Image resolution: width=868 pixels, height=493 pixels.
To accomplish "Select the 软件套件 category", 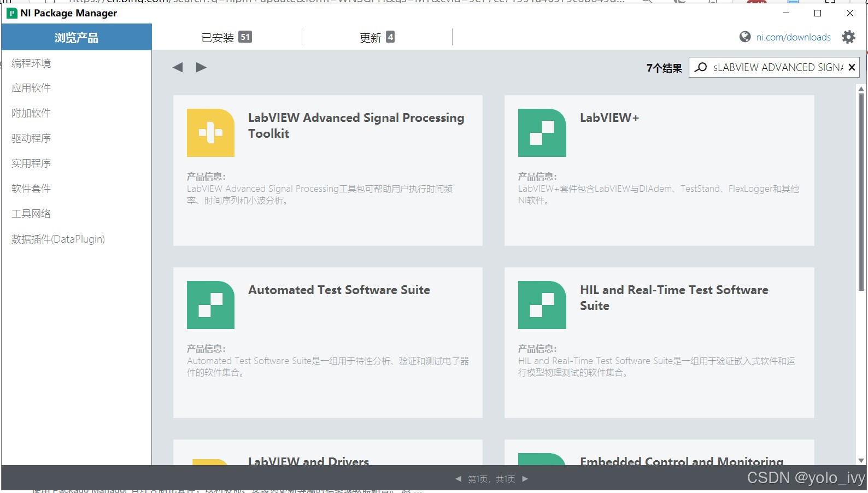I will pos(31,189).
